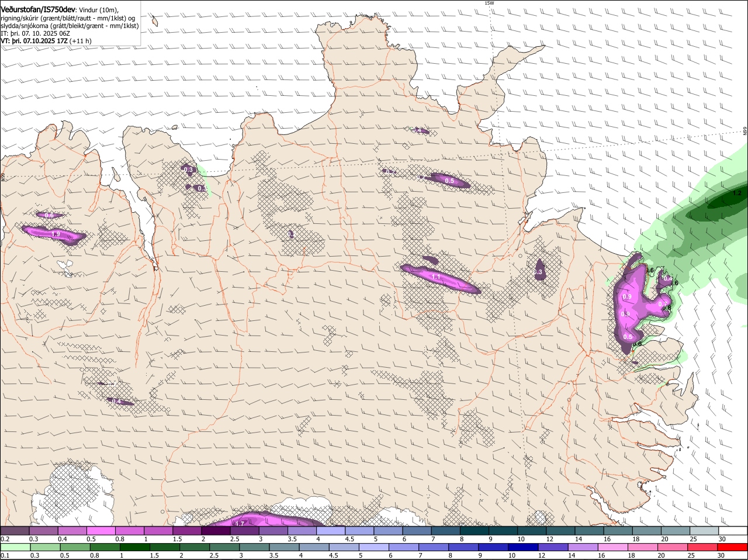The image size is (748, 560).
Task: Pick the dark plum snow swatch between 0.2 and 0.3
Action: coord(15,531)
